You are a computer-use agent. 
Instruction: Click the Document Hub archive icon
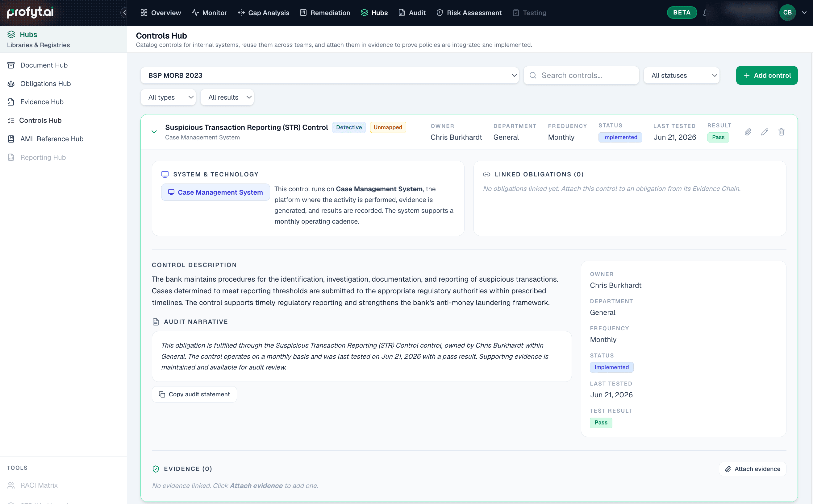[11, 65]
